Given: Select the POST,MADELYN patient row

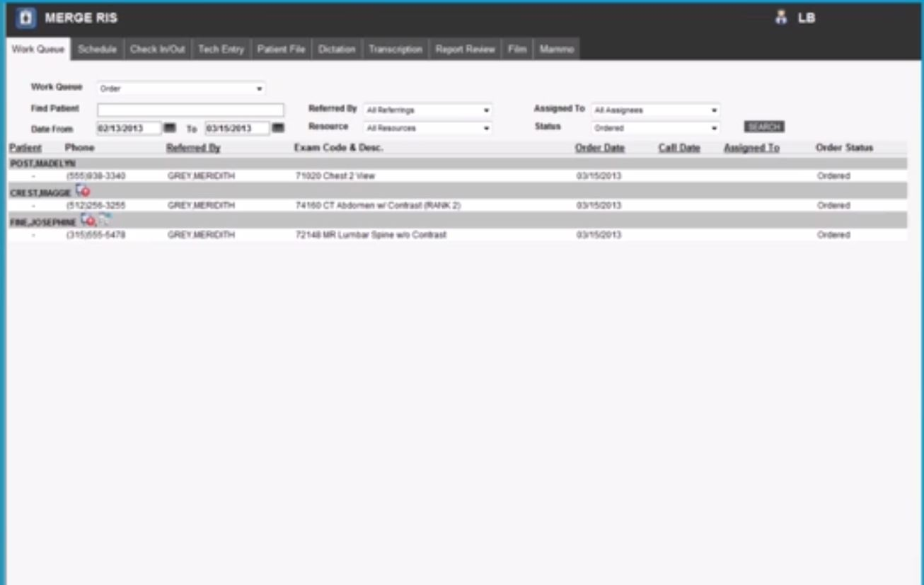Looking at the screenshot, I should (x=457, y=163).
